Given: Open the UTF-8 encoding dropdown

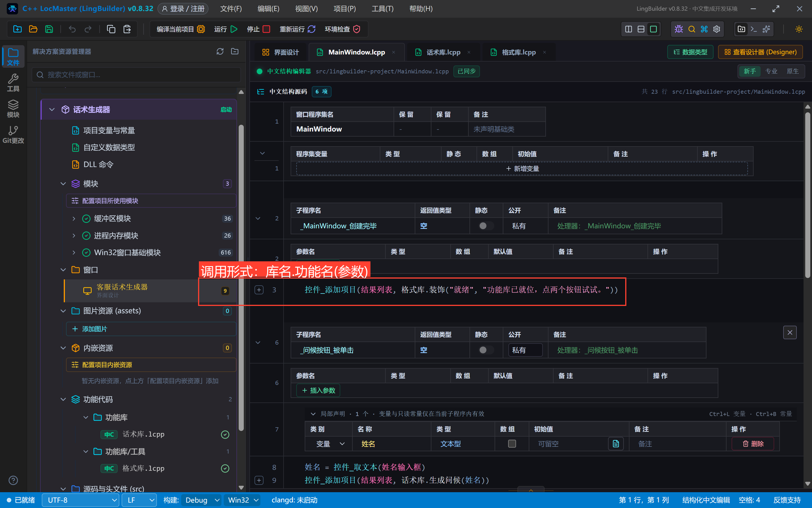Looking at the screenshot, I should pyautogui.click(x=81, y=500).
